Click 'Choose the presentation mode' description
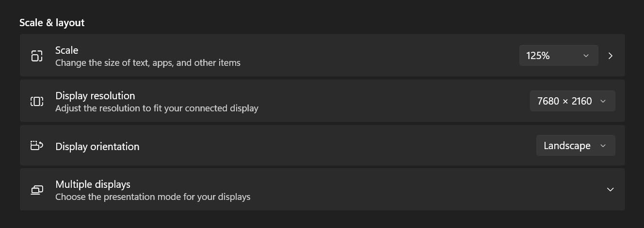The height and width of the screenshot is (228, 644). (153, 197)
